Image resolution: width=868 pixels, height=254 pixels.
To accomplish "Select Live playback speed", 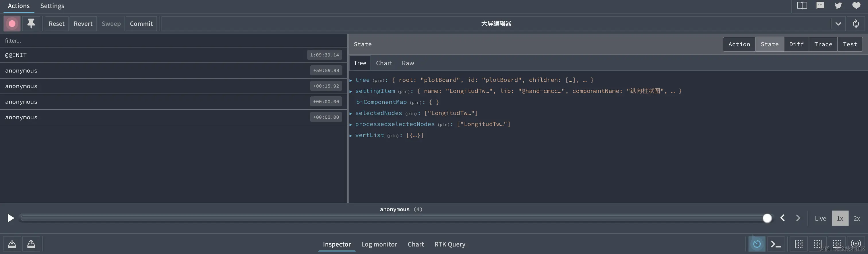I will coord(820,218).
